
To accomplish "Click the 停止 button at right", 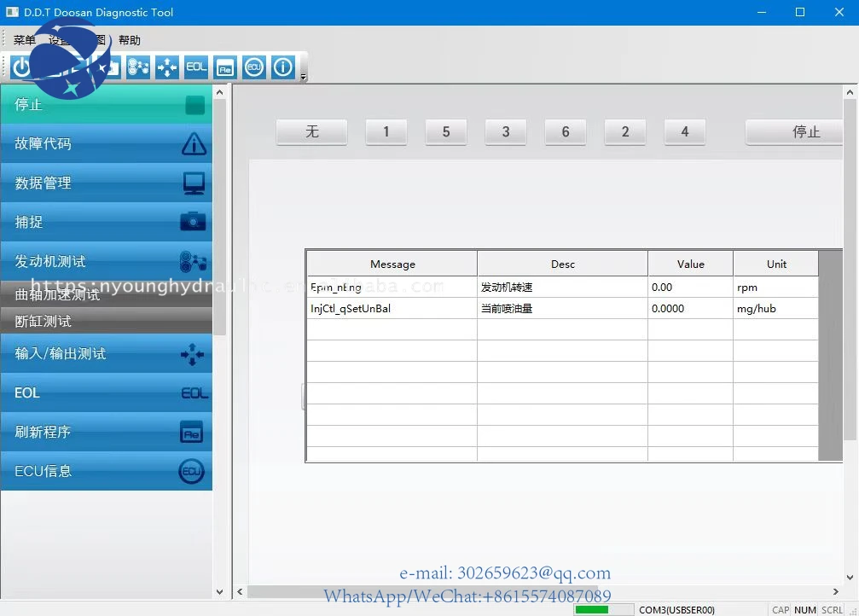I will pyautogui.click(x=794, y=132).
